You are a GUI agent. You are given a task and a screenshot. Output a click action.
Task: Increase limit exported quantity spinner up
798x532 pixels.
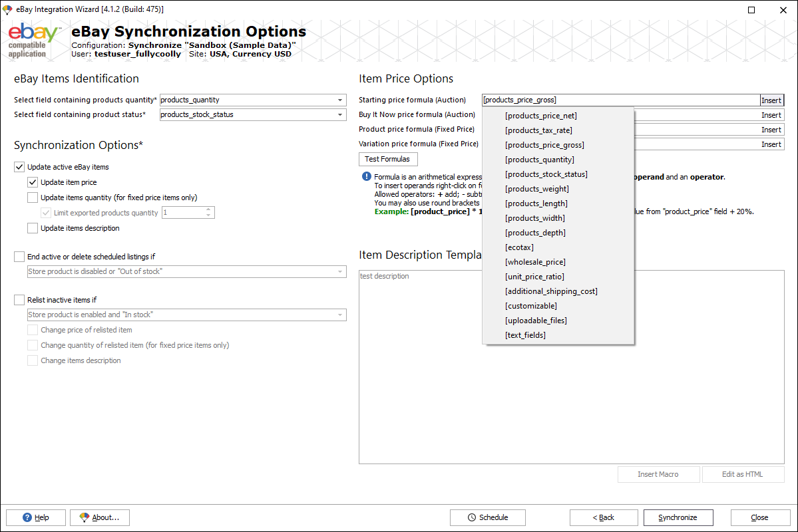(x=209, y=209)
